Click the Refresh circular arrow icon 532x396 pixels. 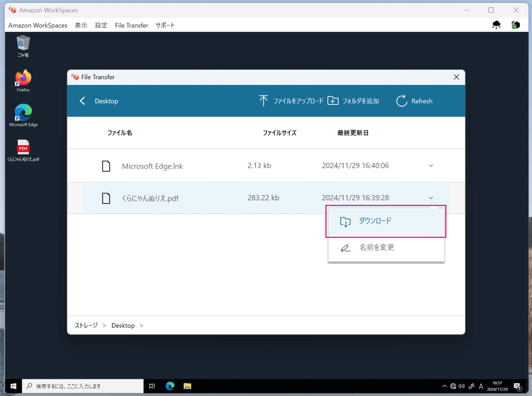click(x=402, y=101)
